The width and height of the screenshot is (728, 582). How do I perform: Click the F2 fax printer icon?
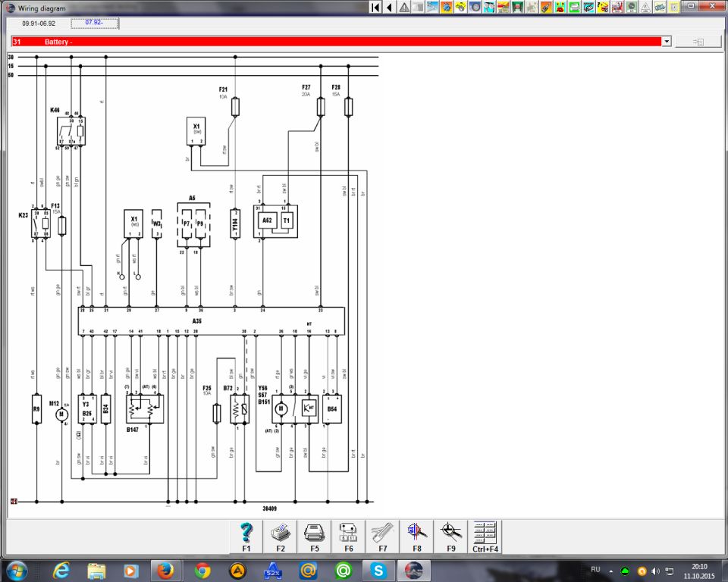[281, 537]
